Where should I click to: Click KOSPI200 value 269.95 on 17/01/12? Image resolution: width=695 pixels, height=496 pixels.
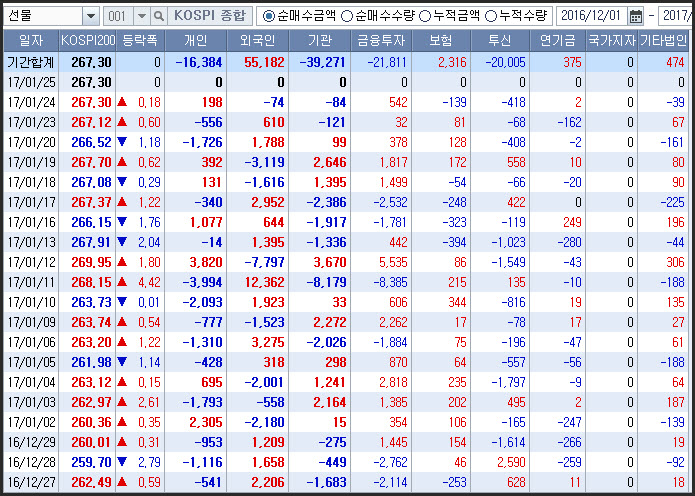pos(91,262)
